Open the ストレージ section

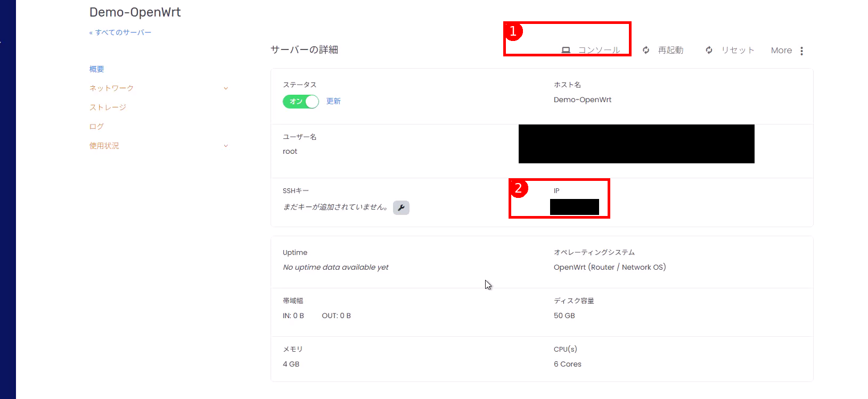click(x=108, y=107)
